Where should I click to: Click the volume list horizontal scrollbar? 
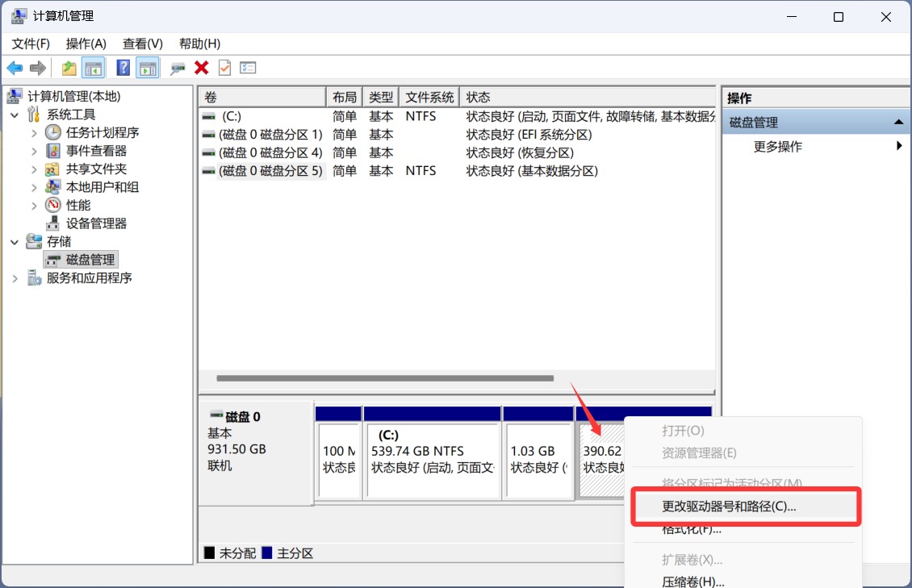pos(385,378)
